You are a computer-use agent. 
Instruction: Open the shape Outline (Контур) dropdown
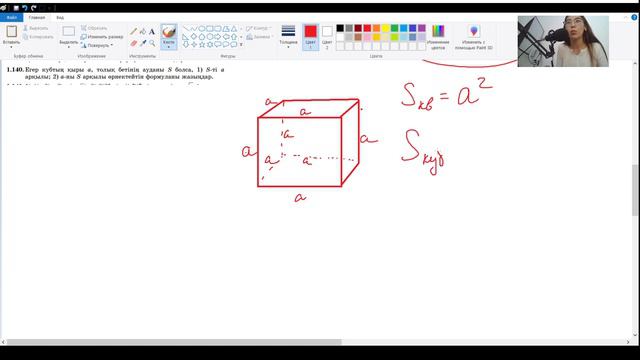coord(259,28)
